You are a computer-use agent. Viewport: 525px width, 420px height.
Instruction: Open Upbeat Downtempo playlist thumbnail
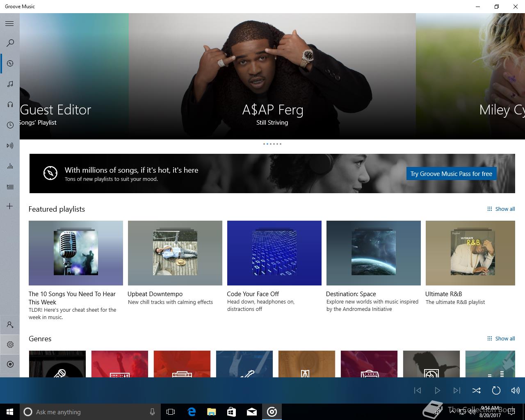[175, 253]
